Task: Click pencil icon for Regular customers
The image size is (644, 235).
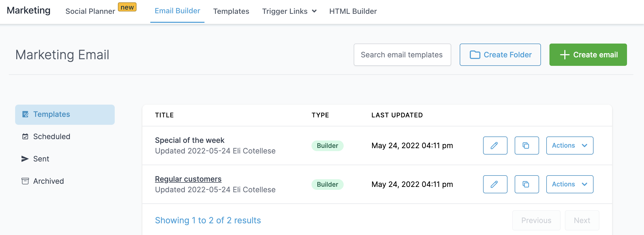Action: pyautogui.click(x=495, y=184)
